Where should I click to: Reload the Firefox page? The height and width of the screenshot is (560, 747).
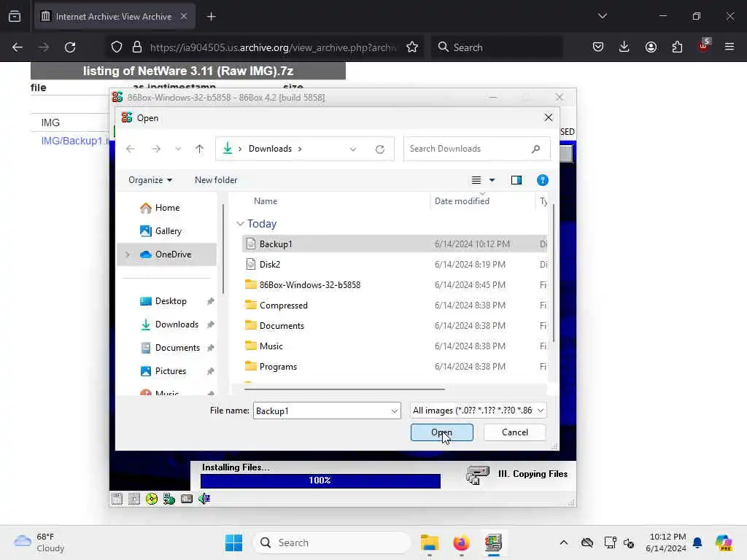pyautogui.click(x=70, y=47)
